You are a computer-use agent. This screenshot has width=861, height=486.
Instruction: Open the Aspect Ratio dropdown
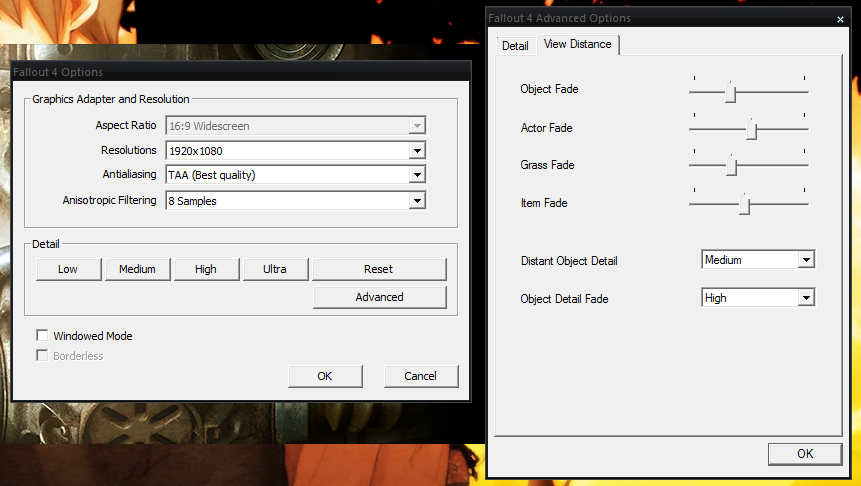click(295, 126)
